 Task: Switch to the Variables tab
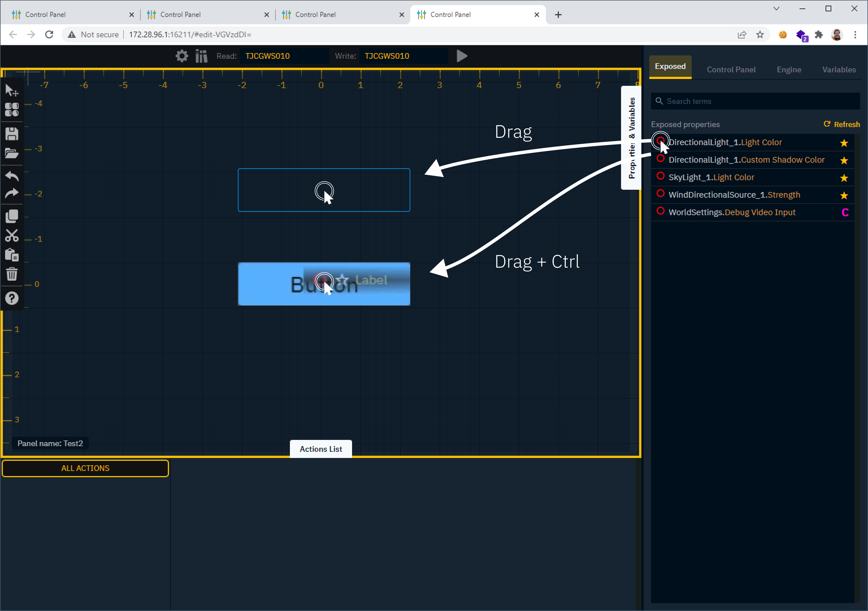(839, 69)
